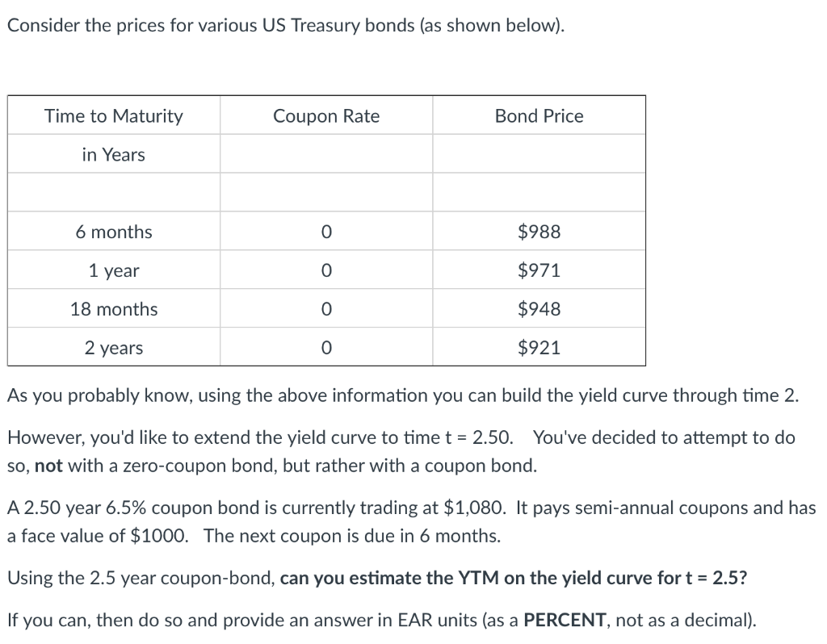Click the coupon rate 0 for 6 months
The width and height of the screenshot is (827, 644).
coord(326,232)
